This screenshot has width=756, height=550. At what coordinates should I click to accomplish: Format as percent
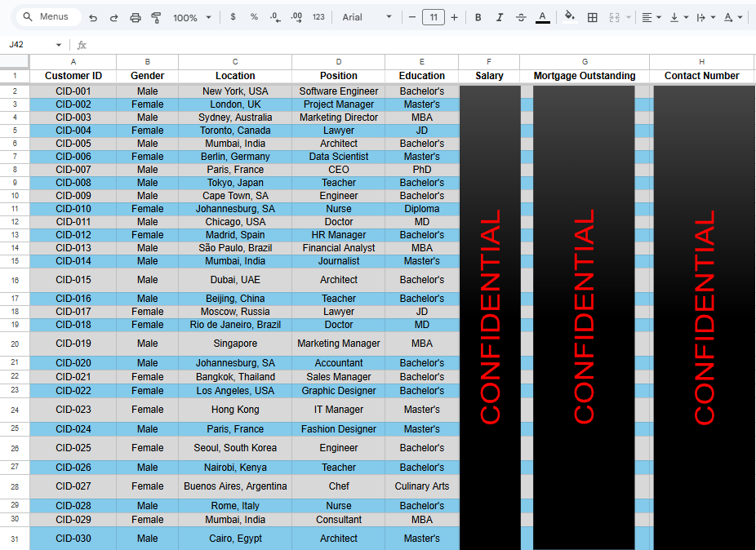(x=254, y=17)
